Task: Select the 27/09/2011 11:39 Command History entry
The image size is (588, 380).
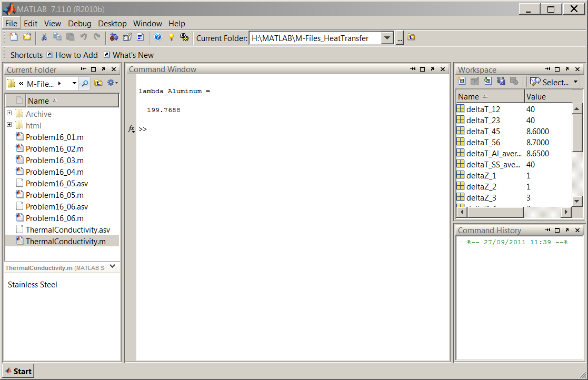Action: [517, 242]
